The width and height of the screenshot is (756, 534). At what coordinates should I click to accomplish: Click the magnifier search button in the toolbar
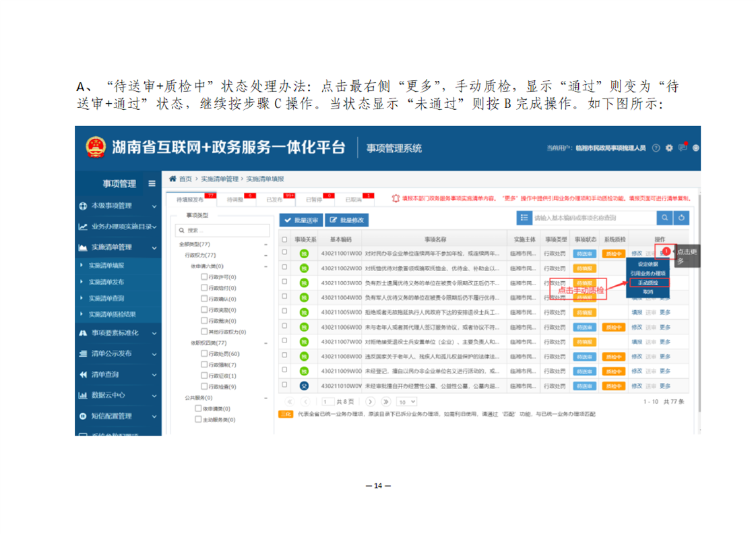point(664,218)
